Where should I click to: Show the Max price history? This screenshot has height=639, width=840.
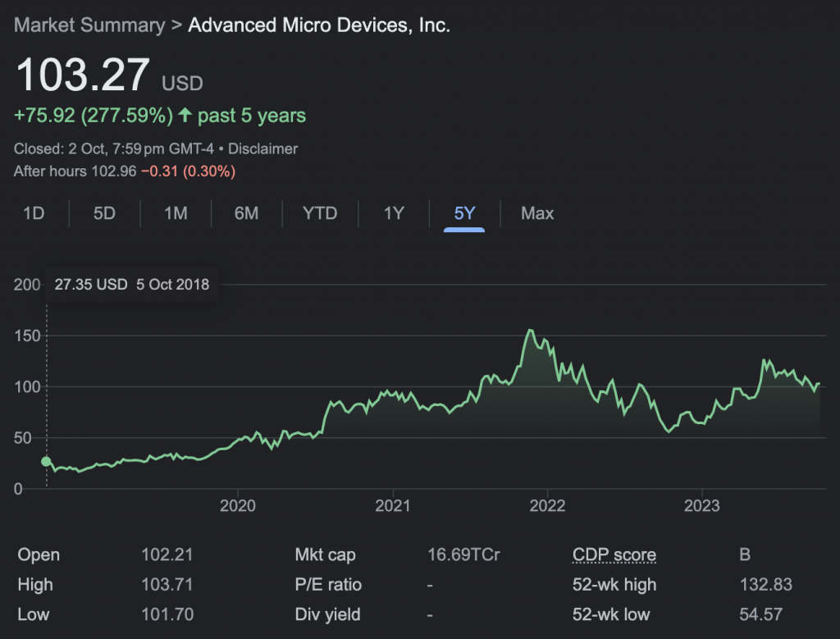[537, 214]
